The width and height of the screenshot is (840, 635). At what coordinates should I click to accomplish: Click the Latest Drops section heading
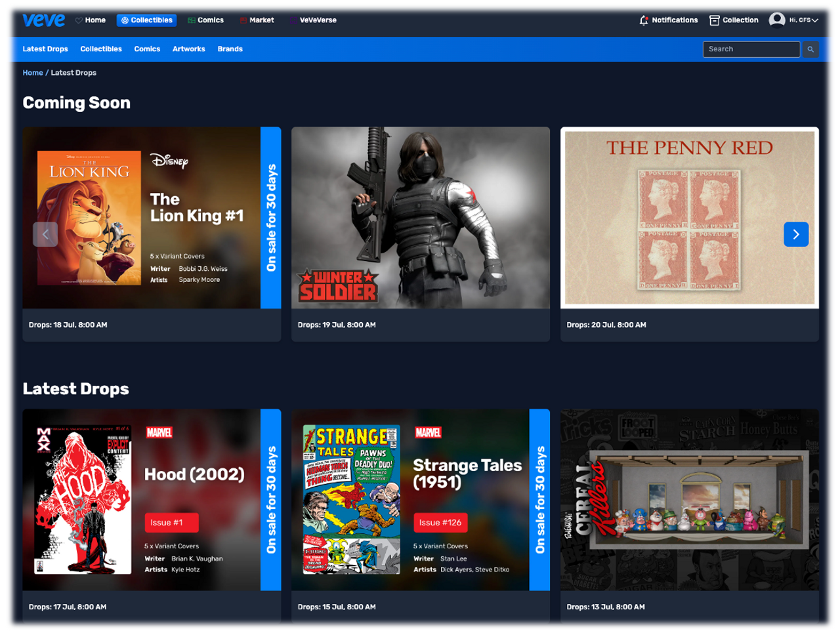tap(75, 389)
